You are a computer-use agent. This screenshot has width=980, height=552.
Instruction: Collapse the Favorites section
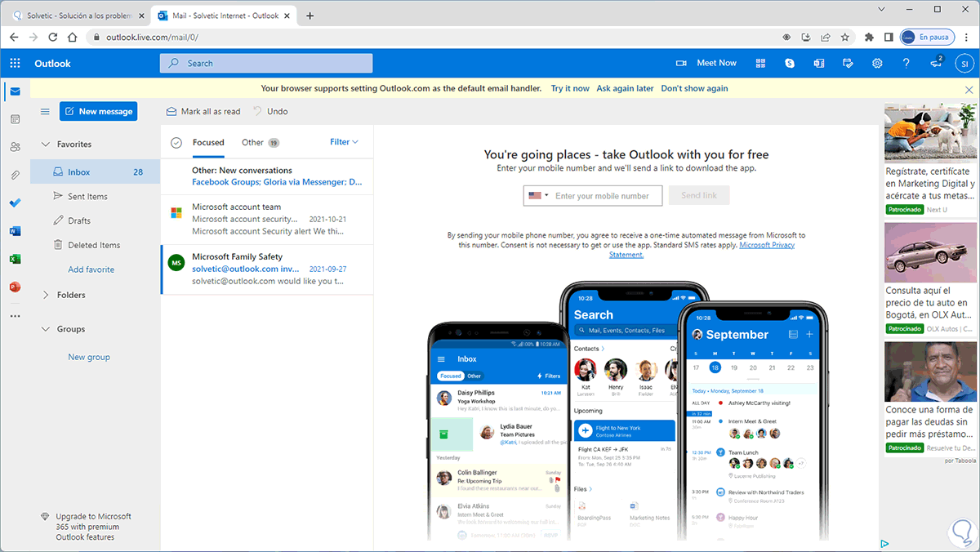(46, 145)
